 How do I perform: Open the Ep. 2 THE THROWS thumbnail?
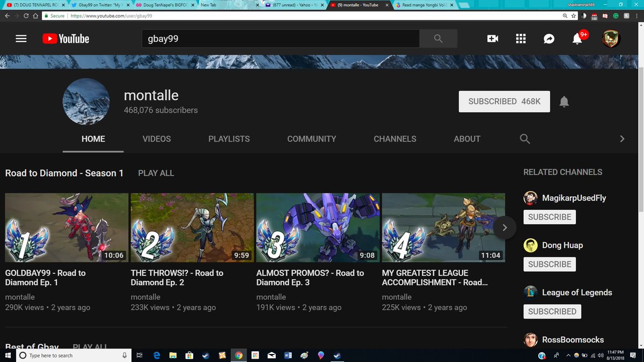pos(192,227)
